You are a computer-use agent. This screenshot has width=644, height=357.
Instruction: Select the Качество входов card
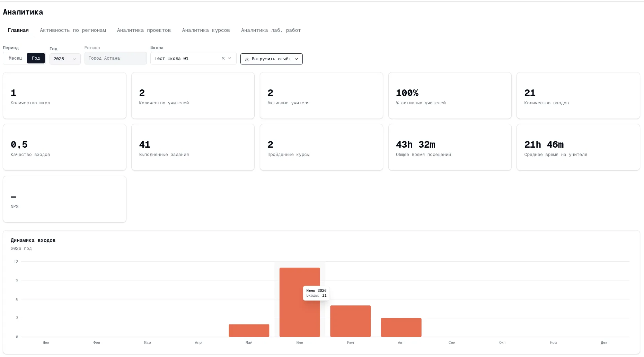64,147
